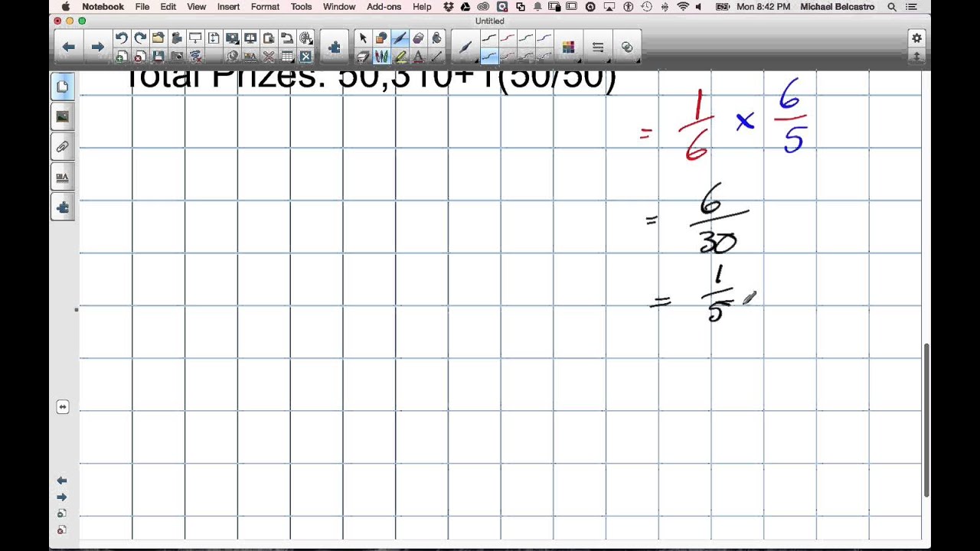Image resolution: width=980 pixels, height=551 pixels.
Task: Open the Format menu
Action: tap(265, 7)
